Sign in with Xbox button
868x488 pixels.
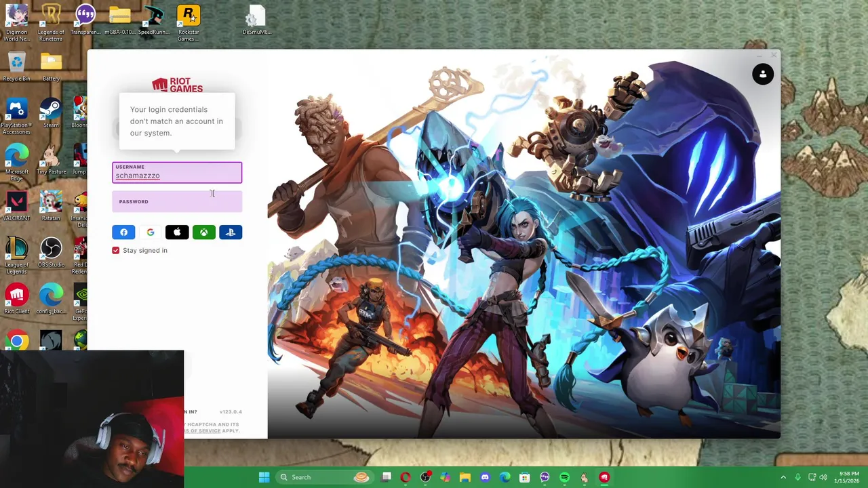204,232
